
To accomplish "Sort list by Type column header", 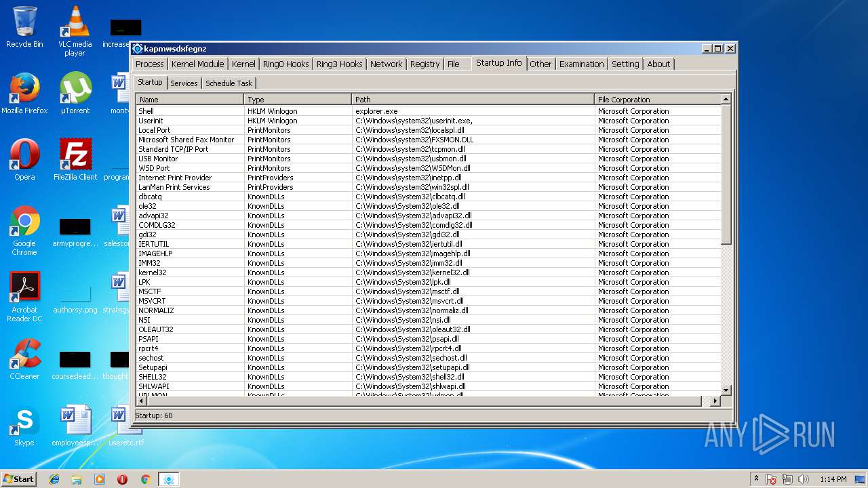I will pyautogui.click(x=298, y=100).
